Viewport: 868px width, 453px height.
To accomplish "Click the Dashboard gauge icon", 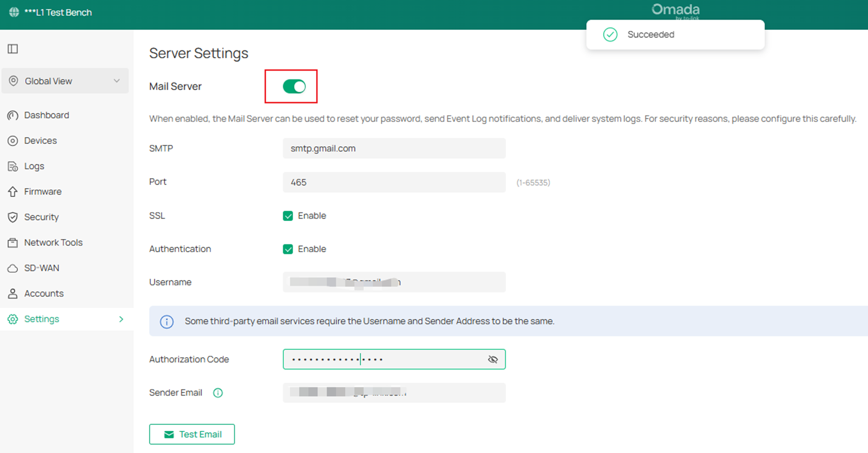I will (13, 115).
